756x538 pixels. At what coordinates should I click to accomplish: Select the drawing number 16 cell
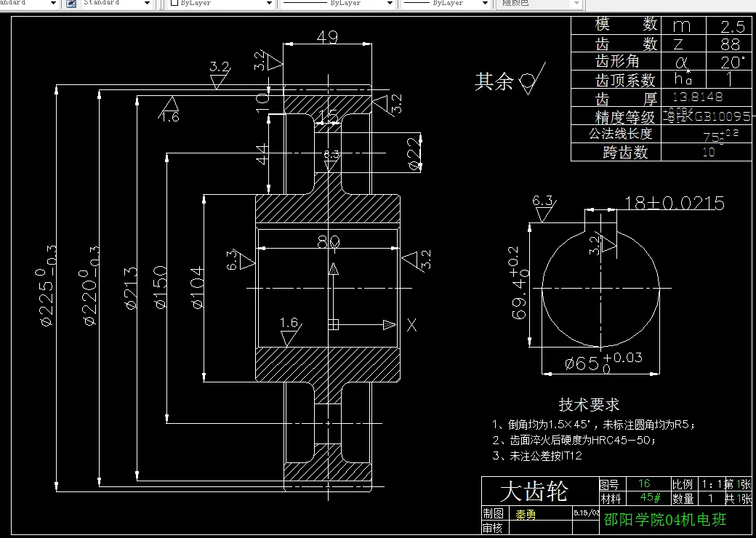tap(644, 483)
